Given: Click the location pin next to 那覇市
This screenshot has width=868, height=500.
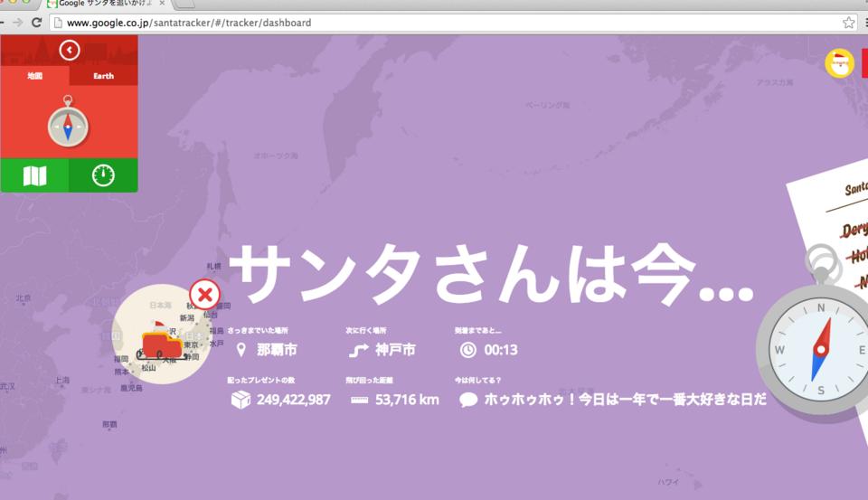Looking at the screenshot, I should tap(241, 350).
